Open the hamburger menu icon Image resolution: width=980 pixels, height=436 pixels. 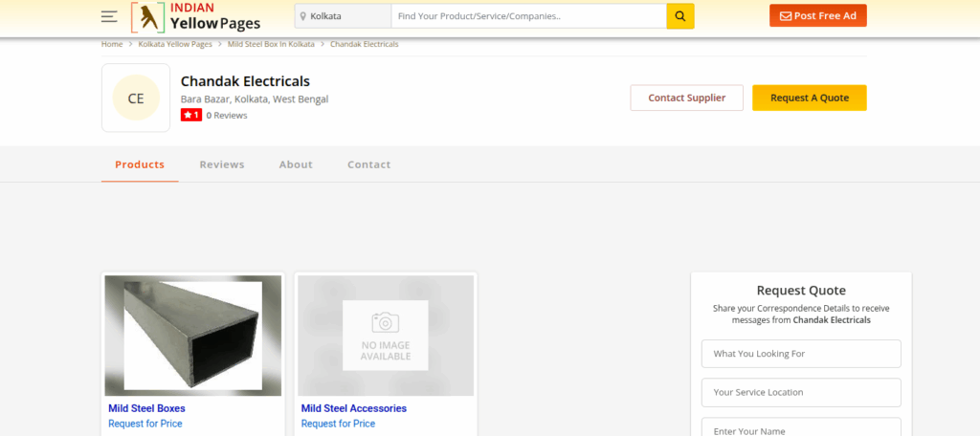tap(109, 16)
